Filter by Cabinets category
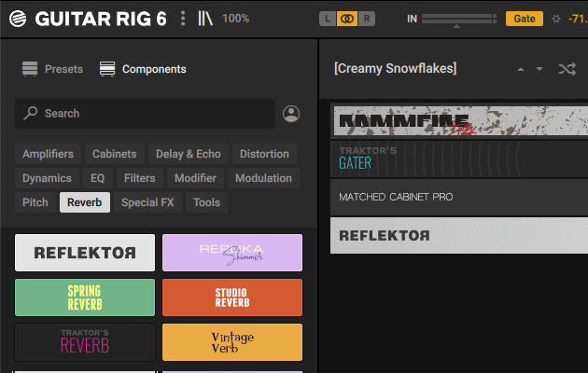Viewport: 588px width, 373px height. [x=115, y=154]
